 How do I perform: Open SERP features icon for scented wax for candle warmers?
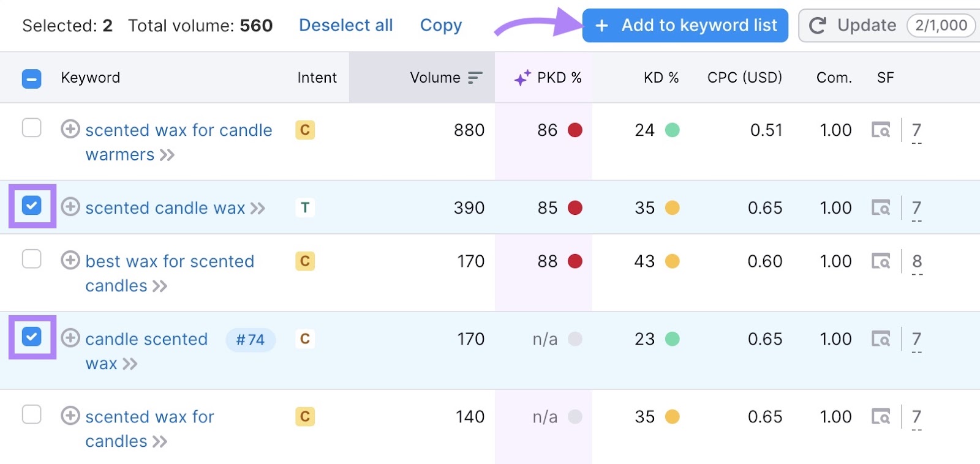pyautogui.click(x=881, y=130)
